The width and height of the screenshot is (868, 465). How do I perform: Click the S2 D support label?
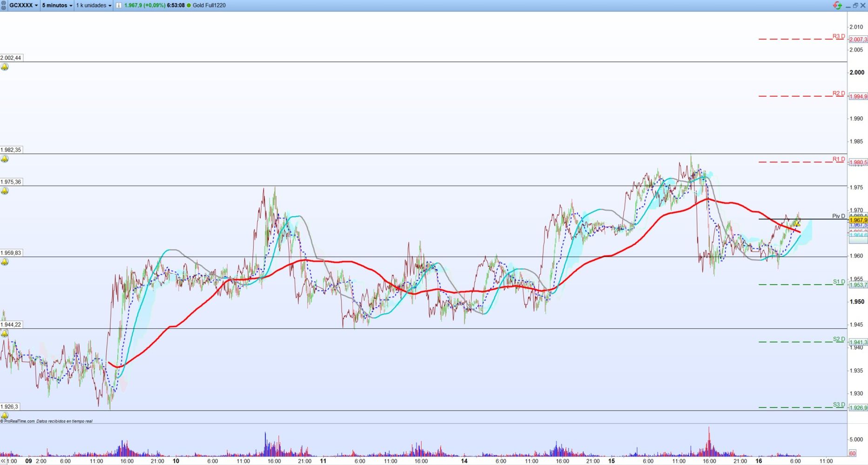click(x=839, y=339)
